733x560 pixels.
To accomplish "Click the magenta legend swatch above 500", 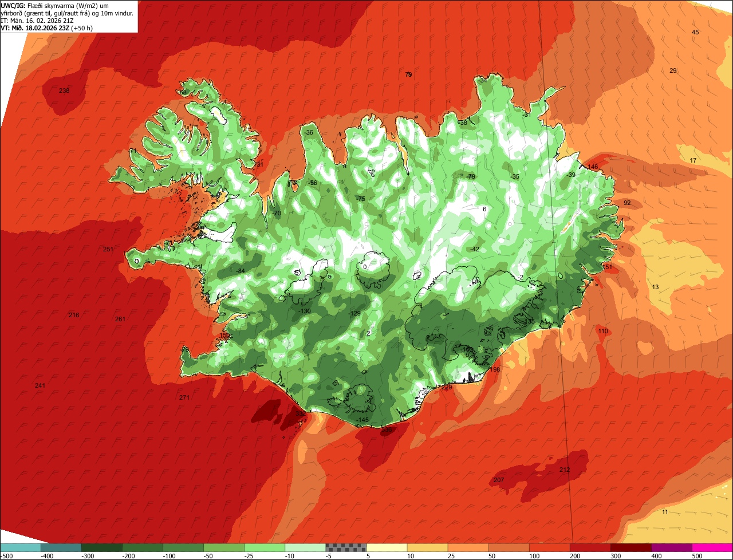I will click(712, 547).
